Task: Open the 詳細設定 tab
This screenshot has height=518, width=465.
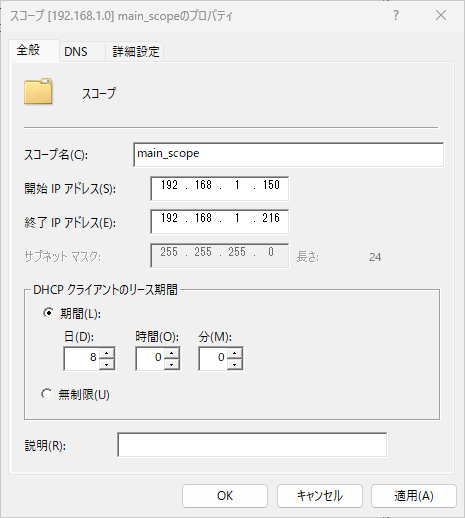Action: [x=135, y=52]
